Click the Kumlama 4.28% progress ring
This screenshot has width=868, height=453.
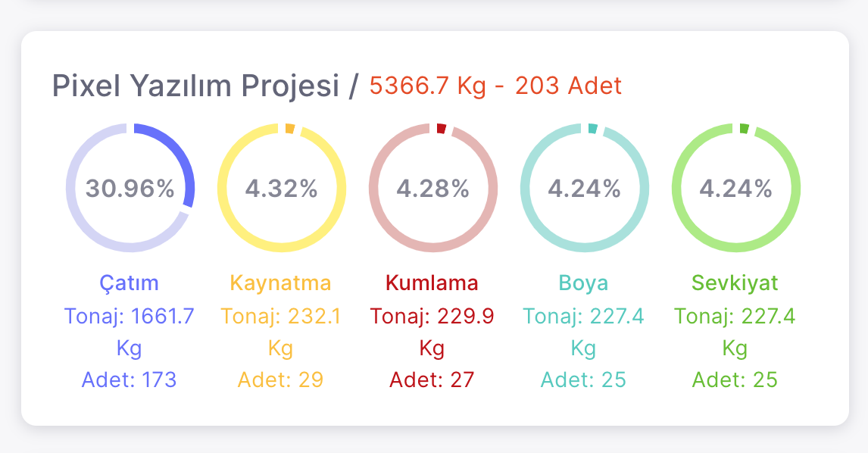(x=432, y=188)
